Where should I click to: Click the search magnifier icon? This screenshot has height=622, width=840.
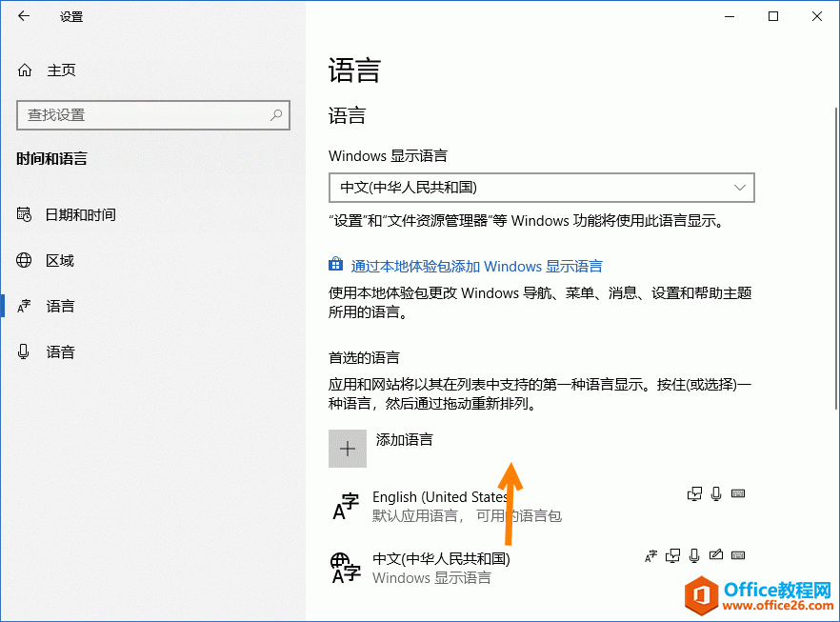(x=276, y=115)
